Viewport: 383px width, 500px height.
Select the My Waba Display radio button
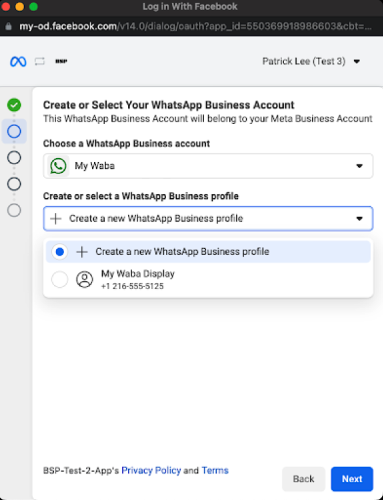pyautogui.click(x=60, y=279)
